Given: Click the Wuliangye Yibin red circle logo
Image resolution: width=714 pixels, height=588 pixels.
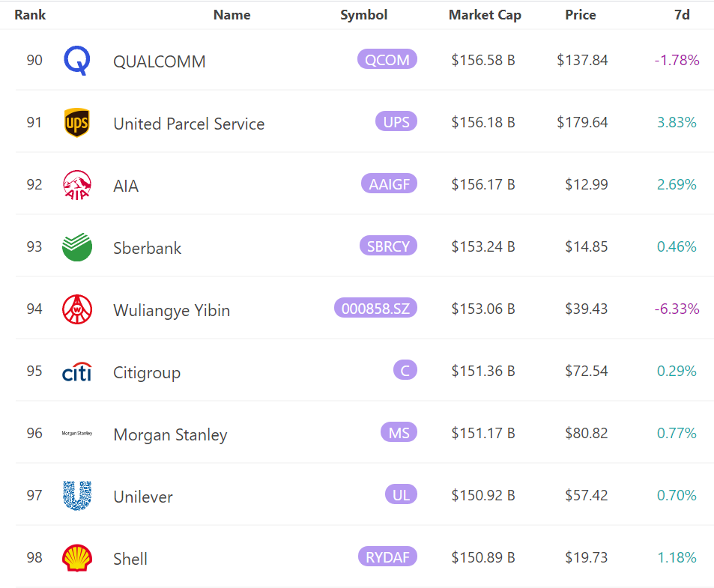Looking at the screenshot, I should click(76, 309).
